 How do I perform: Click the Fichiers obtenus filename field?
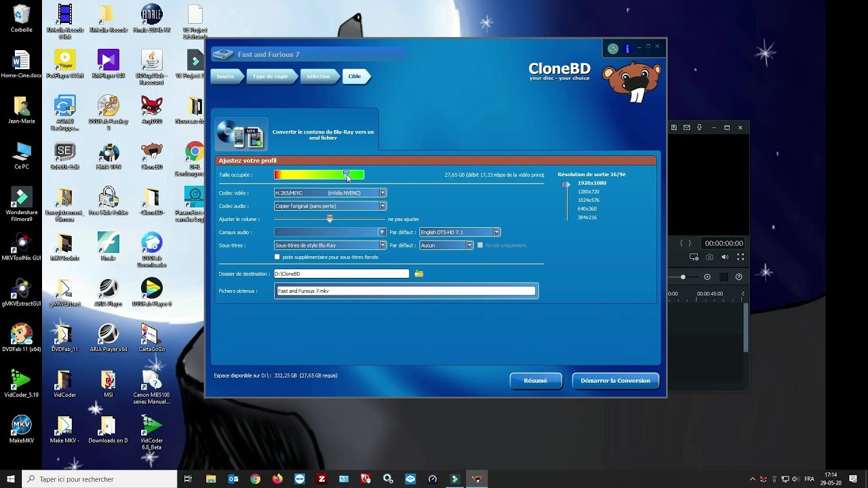pos(406,291)
